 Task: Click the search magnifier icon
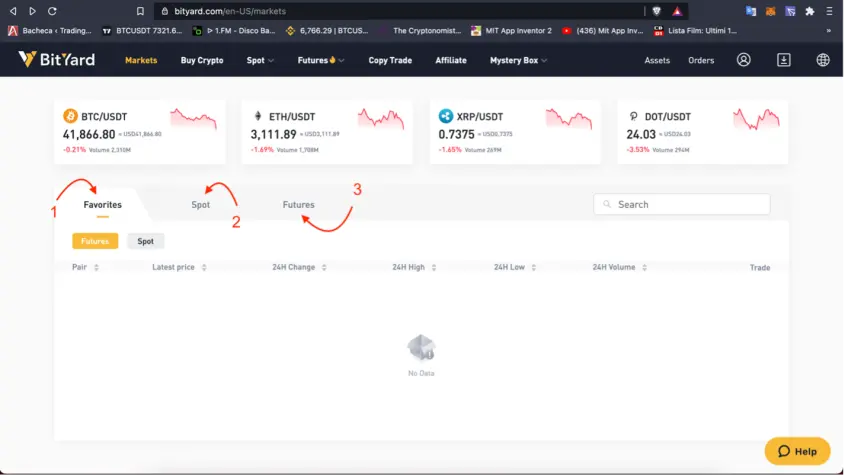point(607,204)
